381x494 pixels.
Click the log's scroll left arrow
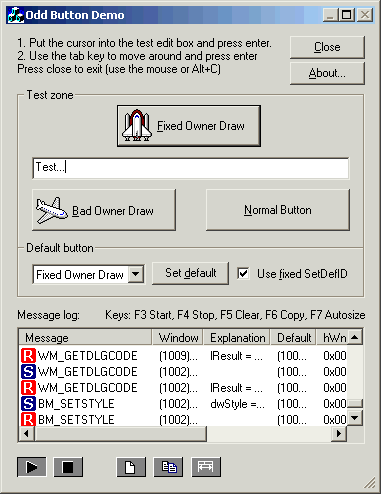(27, 433)
